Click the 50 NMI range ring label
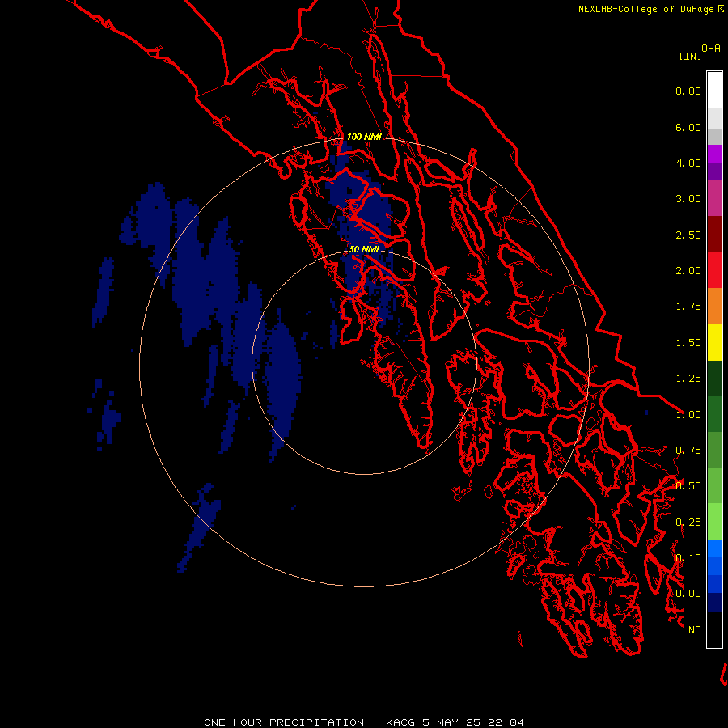The image size is (728, 728). click(x=365, y=249)
